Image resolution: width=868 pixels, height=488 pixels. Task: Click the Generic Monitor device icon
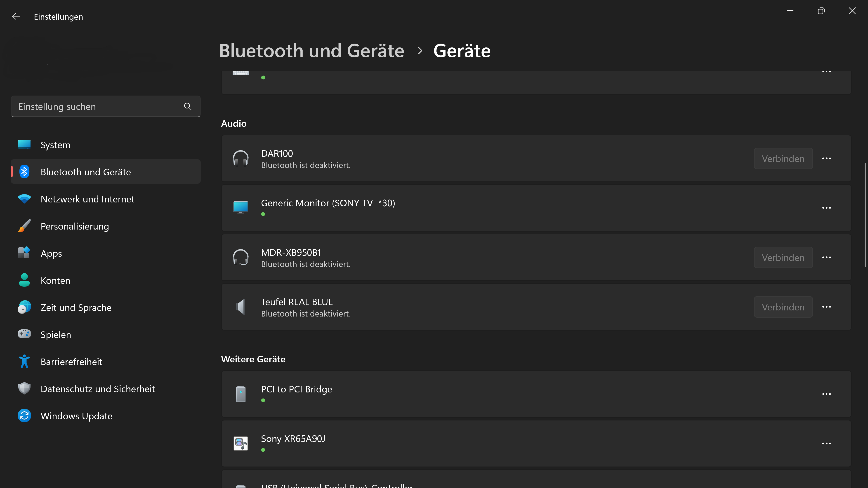point(241,207)
